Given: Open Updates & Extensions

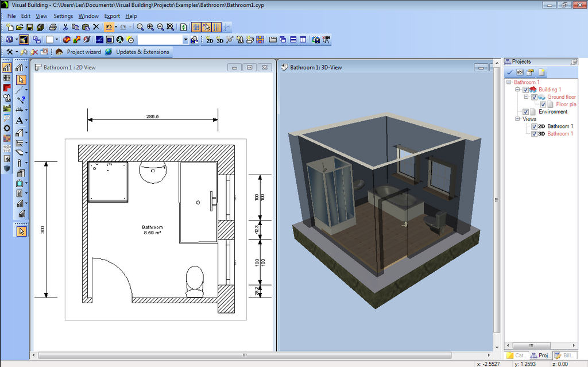Looking at the screenshot, I should (x=142, y=52).
